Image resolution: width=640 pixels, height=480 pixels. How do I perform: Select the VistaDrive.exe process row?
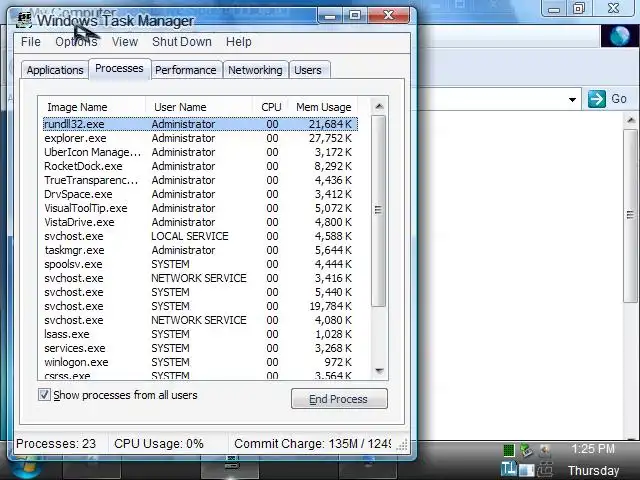pyautogui.click(x=200, y=222)
